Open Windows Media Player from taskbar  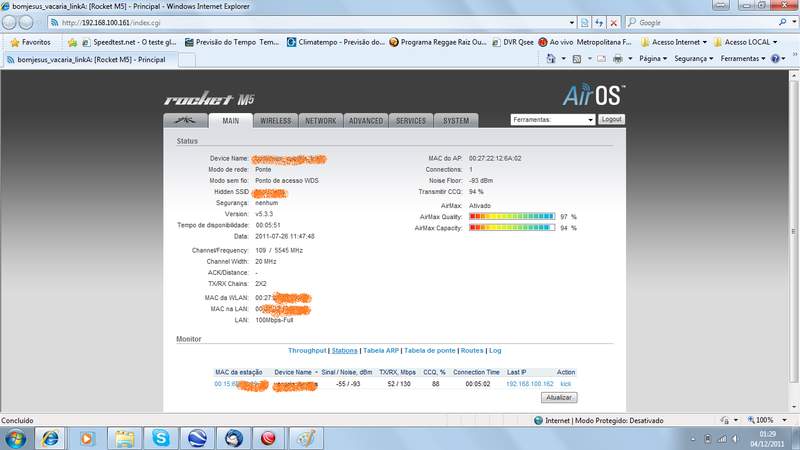(x=87, y=439)
